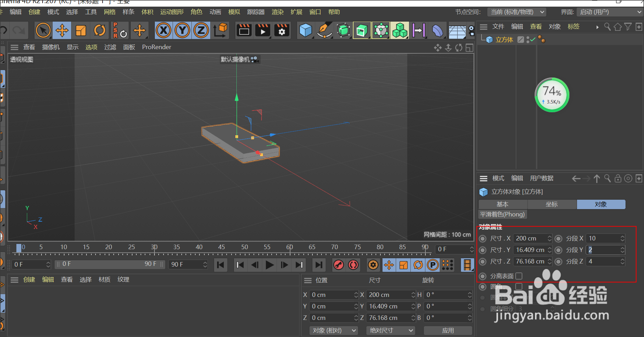Click frame 45 on the timeline ruler

point(222,247)
